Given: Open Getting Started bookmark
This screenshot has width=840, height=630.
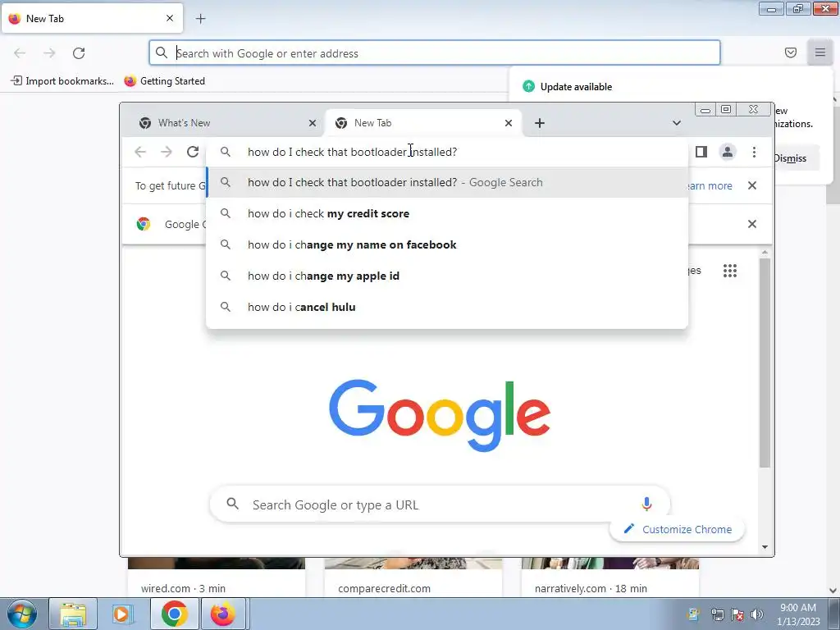Looking at the screenshot, I should (164, 81).
